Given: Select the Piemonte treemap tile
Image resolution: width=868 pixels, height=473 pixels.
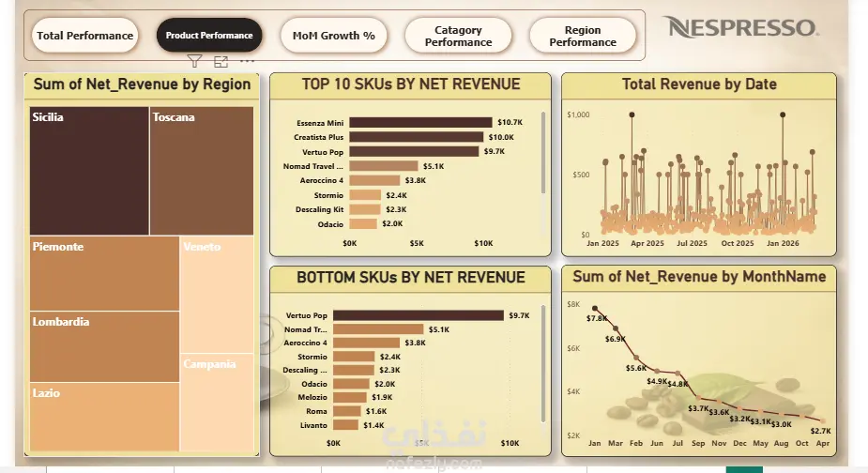Looking at the screenshot, I should 104,274.
